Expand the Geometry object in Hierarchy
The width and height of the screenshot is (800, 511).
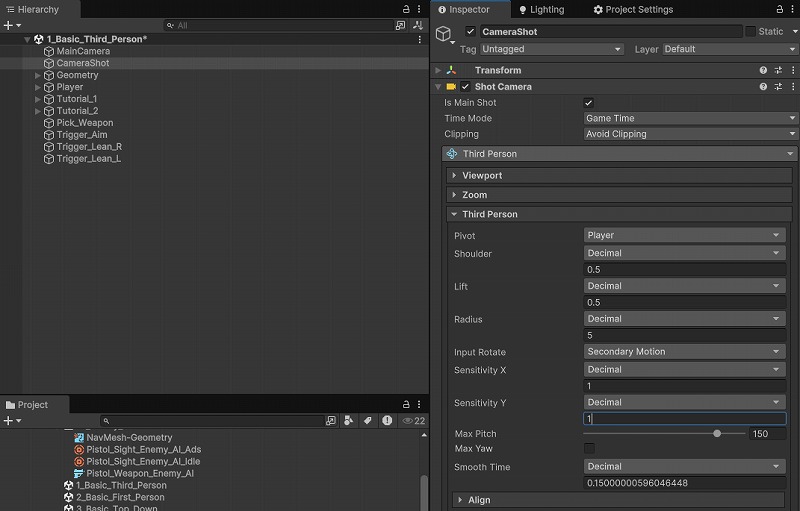tap(37, 75)
